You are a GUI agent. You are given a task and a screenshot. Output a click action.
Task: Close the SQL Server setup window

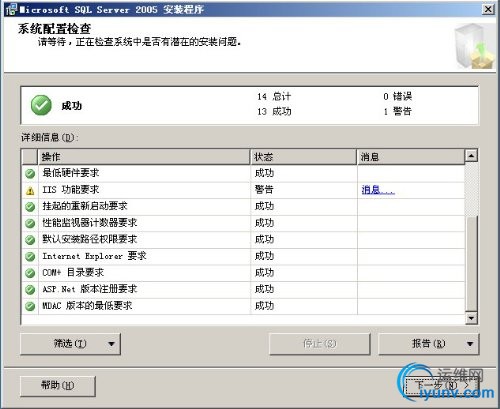[x=488, y=9]
